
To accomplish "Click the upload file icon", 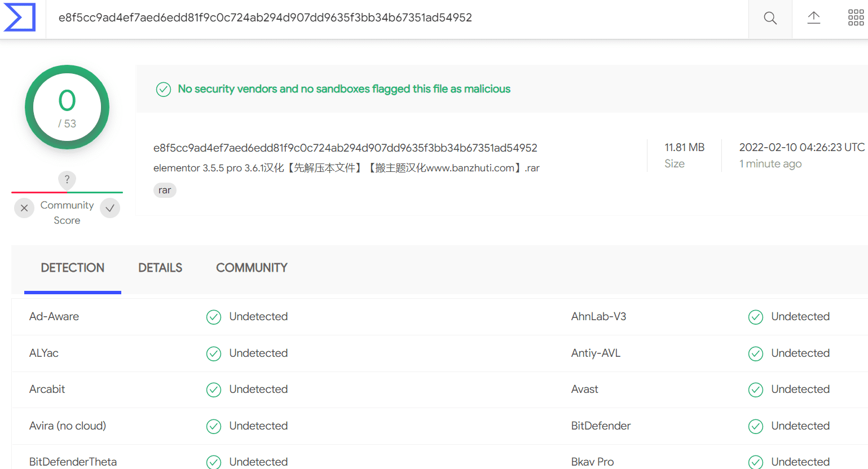I will [x=813, y=18].
